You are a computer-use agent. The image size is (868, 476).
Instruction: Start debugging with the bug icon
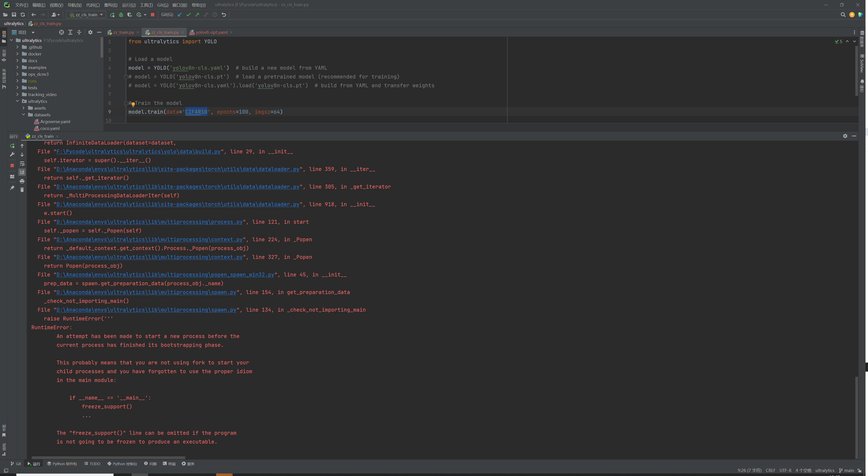point(121,14)
